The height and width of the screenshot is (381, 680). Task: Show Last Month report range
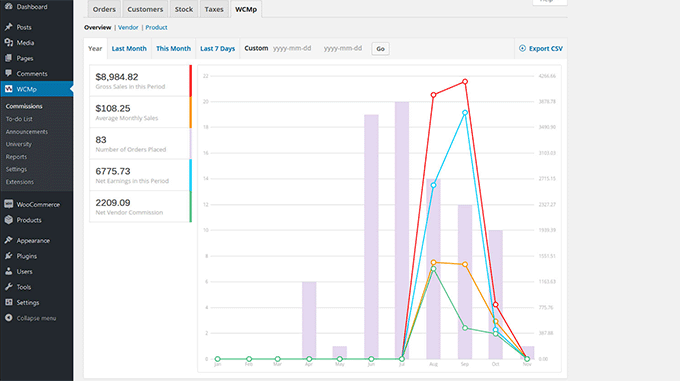(129, 49)
